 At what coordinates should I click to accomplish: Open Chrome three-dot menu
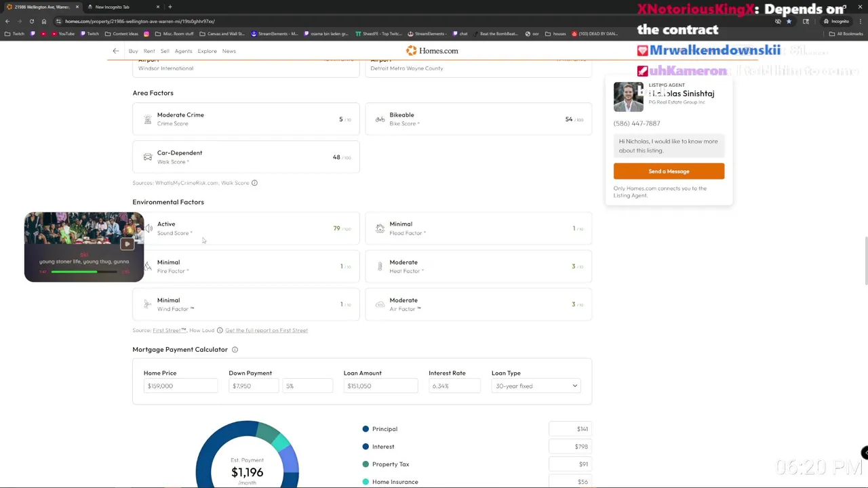pyautogui.click(x=861, y=21)
